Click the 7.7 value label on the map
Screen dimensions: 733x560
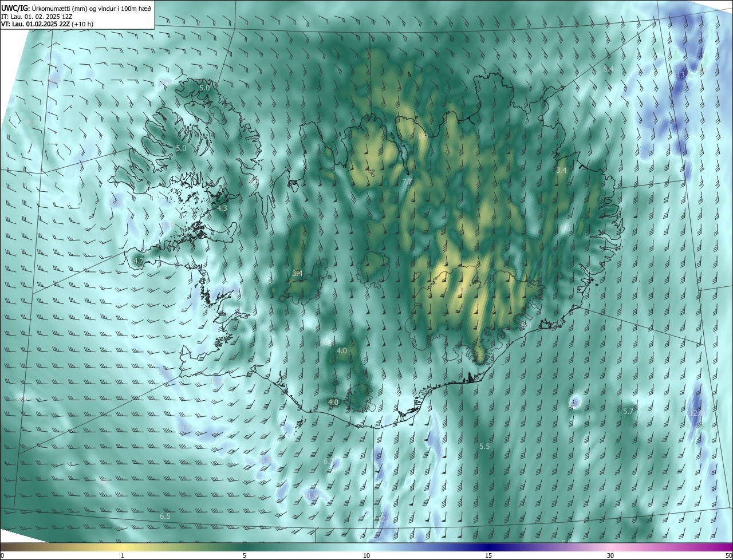point(407,182)
